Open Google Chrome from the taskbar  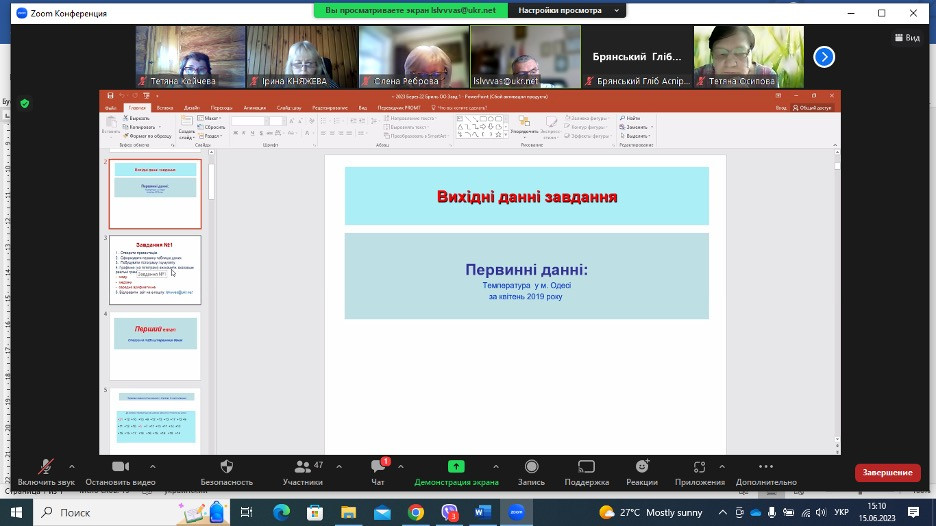tap(416, 512)
